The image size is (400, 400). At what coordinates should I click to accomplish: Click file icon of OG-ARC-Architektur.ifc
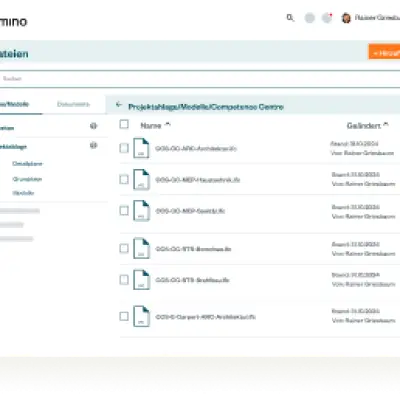141,148
